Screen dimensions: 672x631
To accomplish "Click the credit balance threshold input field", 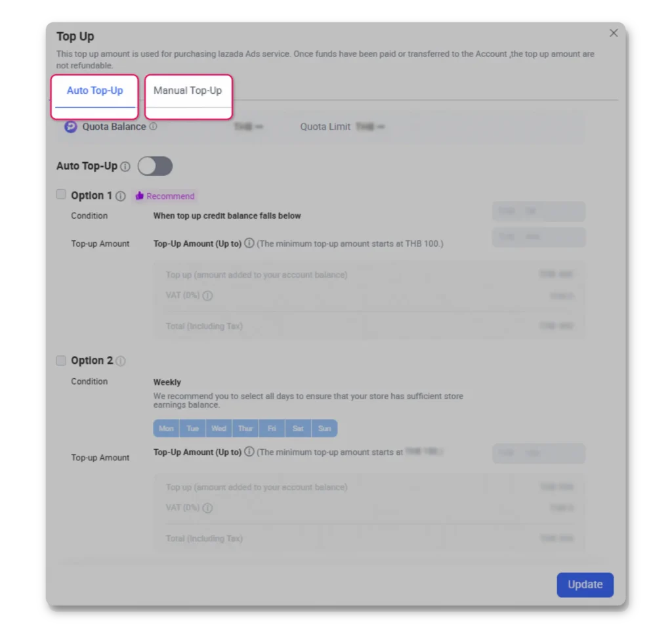I will [538, 212].
